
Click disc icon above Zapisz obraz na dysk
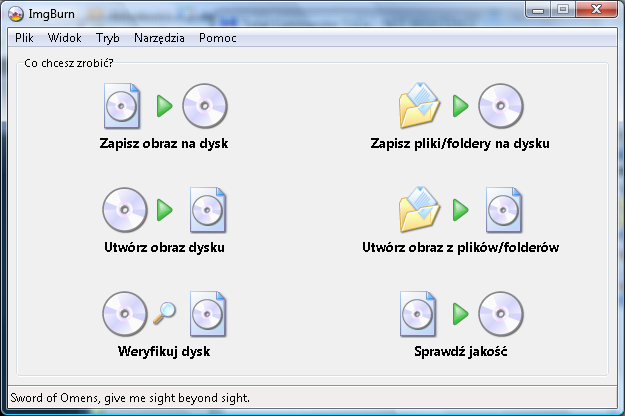tap(205, 106)
